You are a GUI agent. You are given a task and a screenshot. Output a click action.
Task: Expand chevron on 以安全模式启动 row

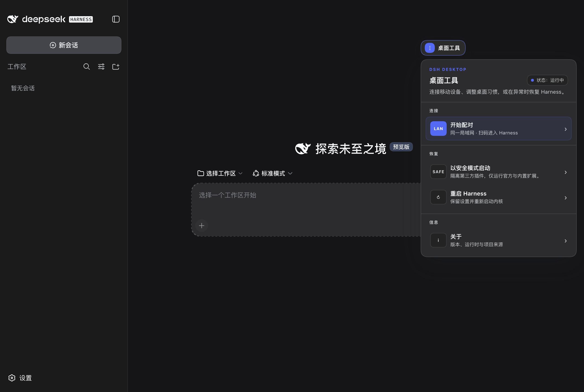(566, 172)
